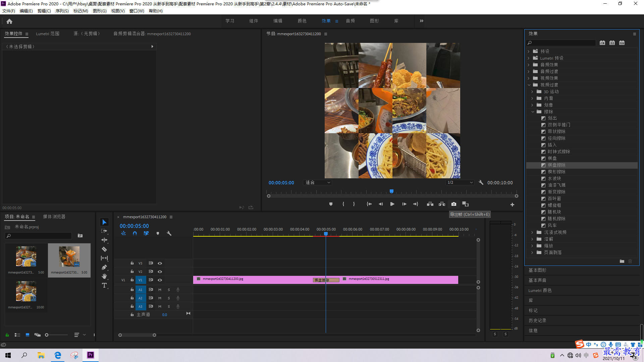
Task: Expand the 溶解 folder
Action: point(532,239)
